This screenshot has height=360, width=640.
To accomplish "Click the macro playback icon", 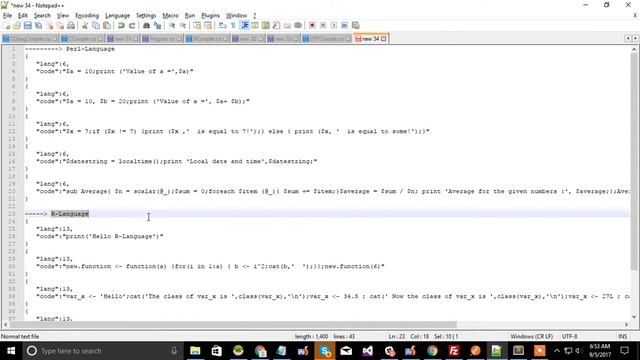I will pos(333,26).
